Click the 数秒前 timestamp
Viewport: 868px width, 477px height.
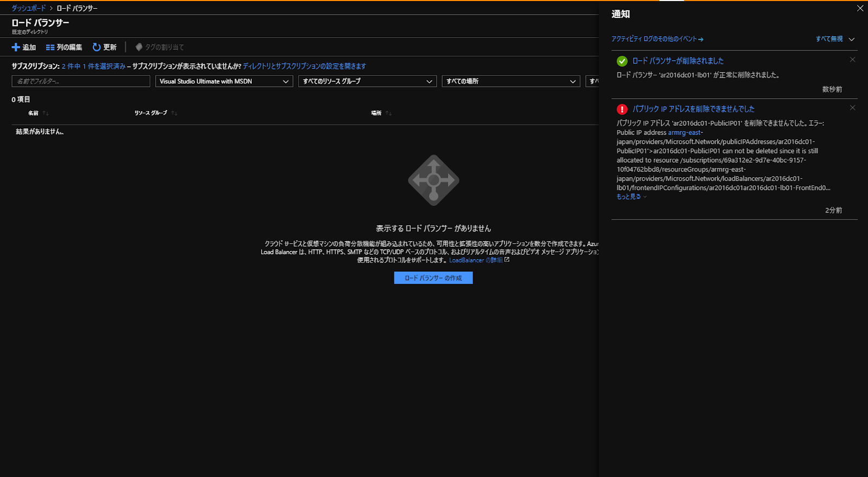(x=832, y=89)
